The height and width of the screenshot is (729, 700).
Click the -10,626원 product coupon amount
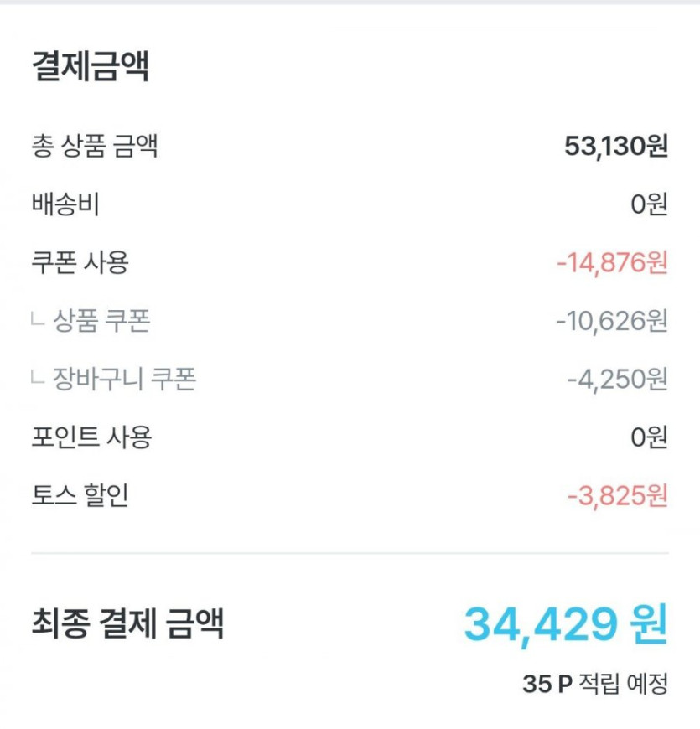611,321
